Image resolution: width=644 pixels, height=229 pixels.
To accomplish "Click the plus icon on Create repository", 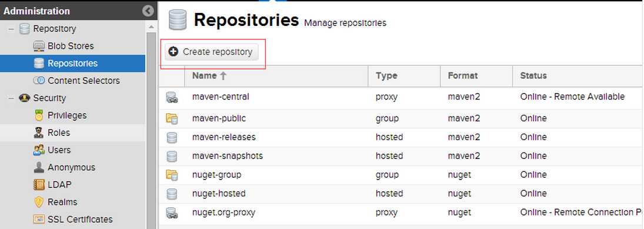I will (x=173, y=52).
